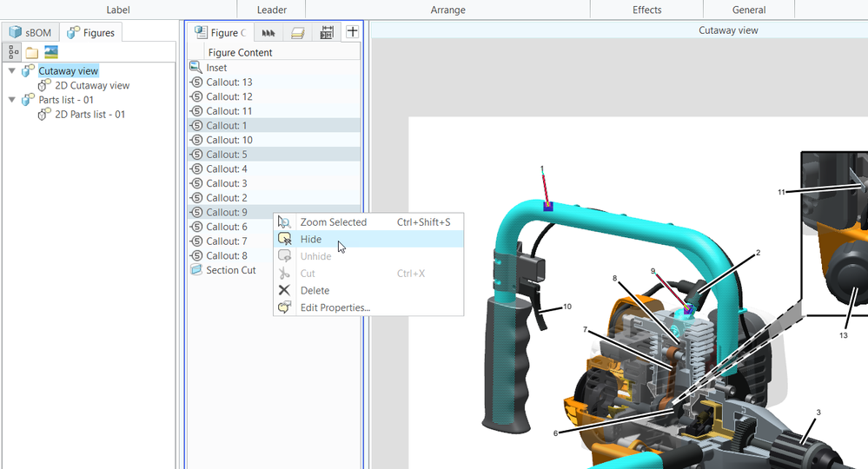Image resolution: width=868 pixels, height=469 pixels.
Task: Select 2D Cutaway view in the tree
Action: [92, 85]
